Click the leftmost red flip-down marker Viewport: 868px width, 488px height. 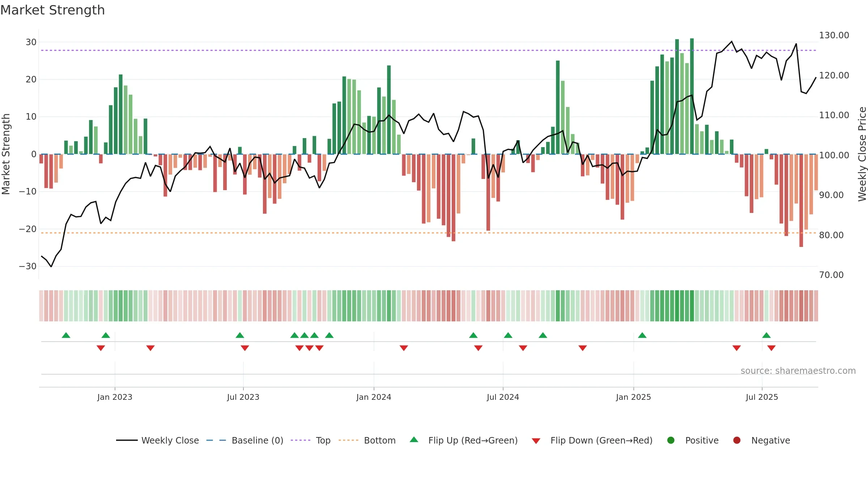tap(101, 348)
